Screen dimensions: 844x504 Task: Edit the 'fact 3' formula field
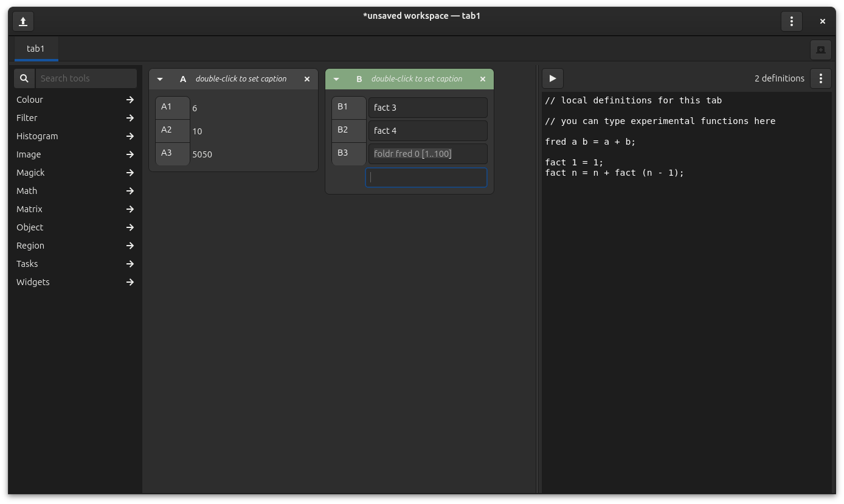tap(427, 108)
